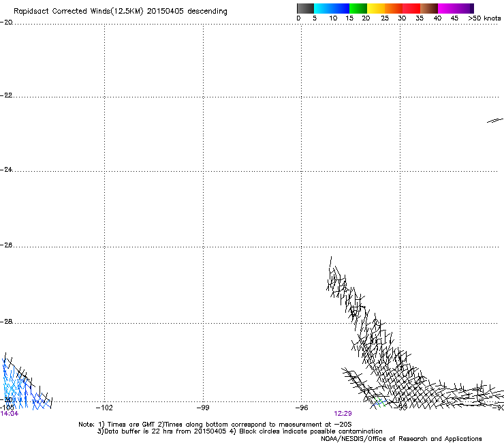Select the gray 0-5 knots color segment

pyautogui.click(x=305, y=8)
